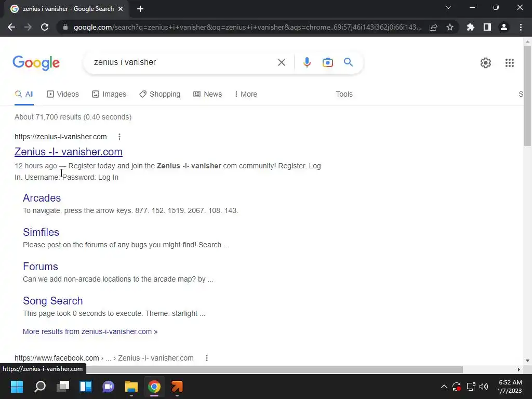Screen dimensions: 532x399
Task: Click the facebook.com result URL text
Action: tap(104, 358)
